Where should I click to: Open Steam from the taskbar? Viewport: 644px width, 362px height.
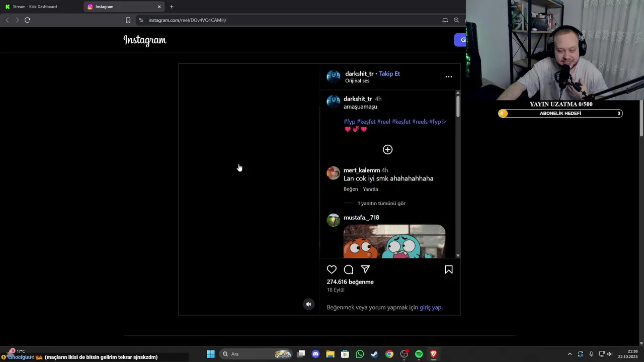[x=374, y=354]
